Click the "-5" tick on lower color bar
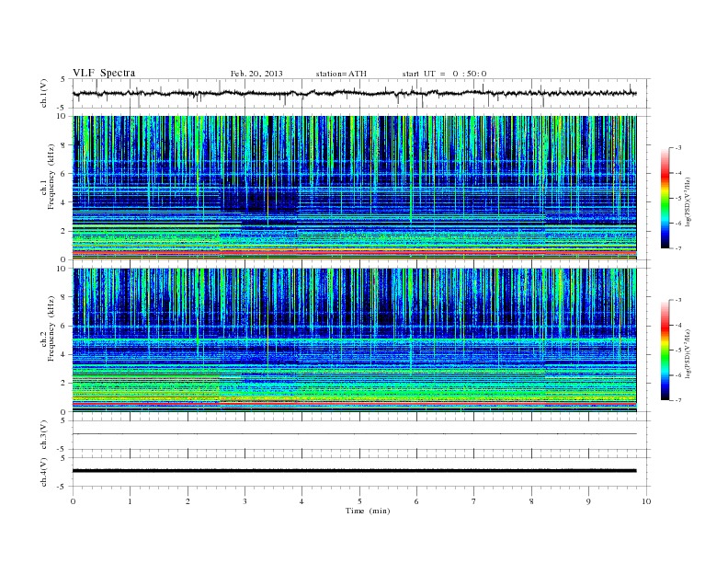The image size is (728, 563). pos(678,350)
